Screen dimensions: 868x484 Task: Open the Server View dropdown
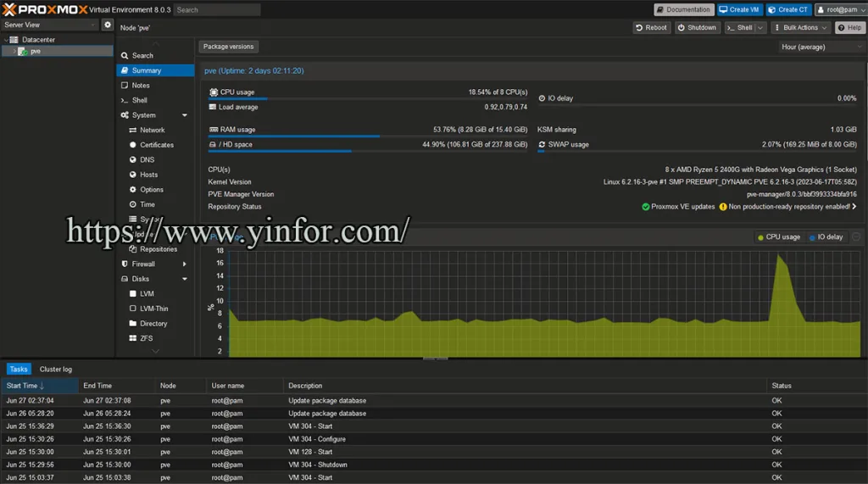(x=49, y=25)
